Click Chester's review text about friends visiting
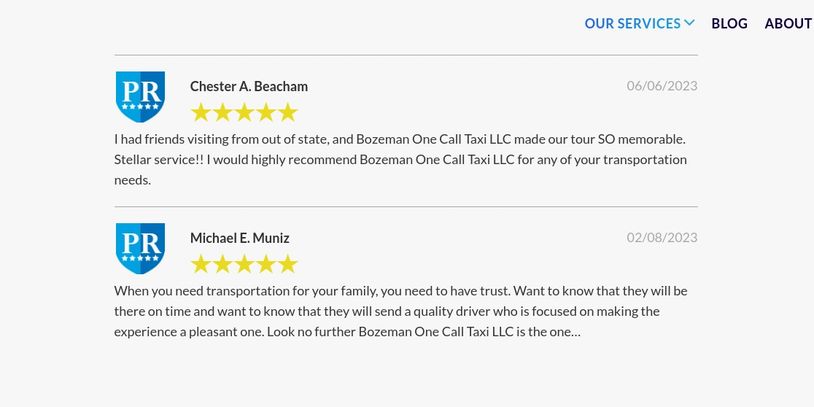Screen dimensions: 814x407 400,160
